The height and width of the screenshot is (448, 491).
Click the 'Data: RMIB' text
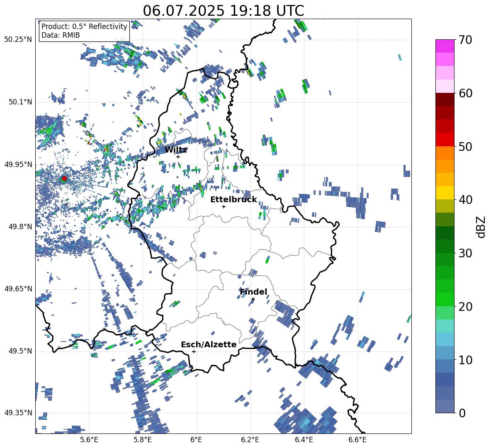click(61, 35)
